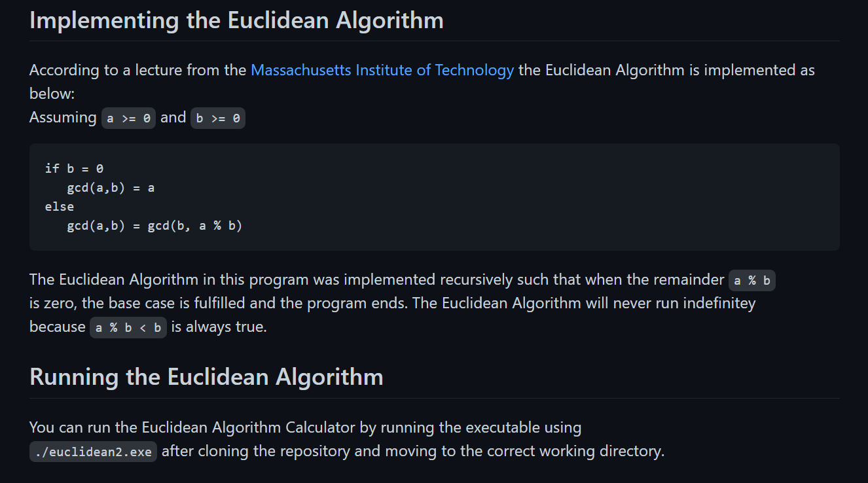
Task: Click the "gcd(b, a % b)" recursive code line
Action: 154,226
